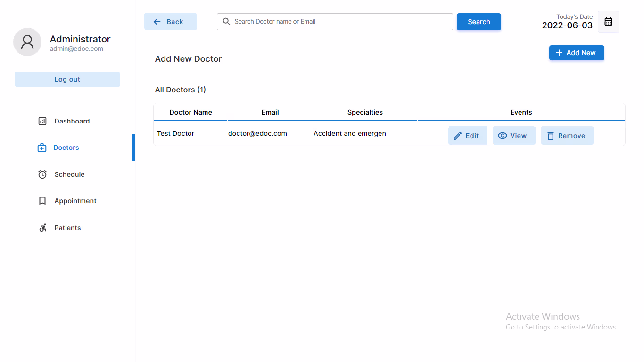This screenshot has height=362, width=644.
Task: Click the Appointment bookmark icon
Action: [42, 201]
